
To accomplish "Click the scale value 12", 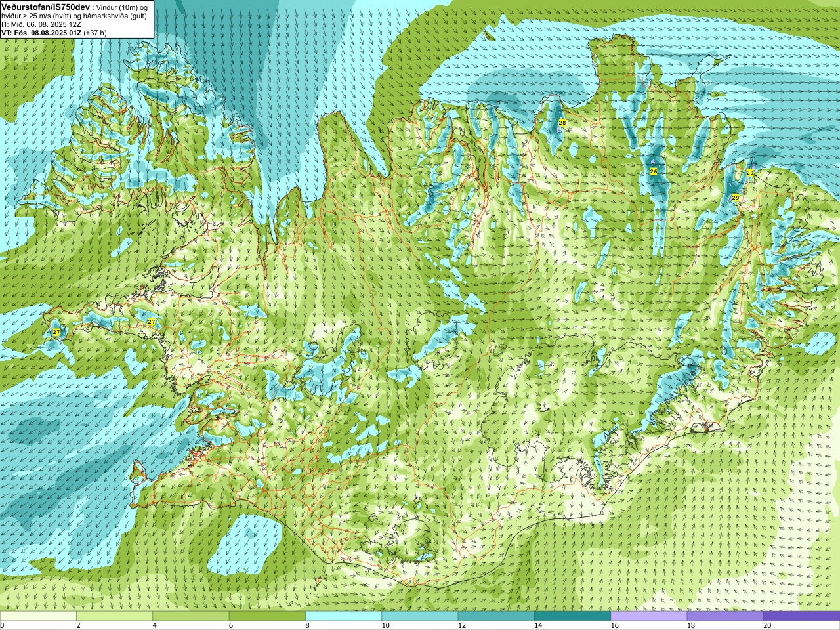I will click(x=462, y=625).
